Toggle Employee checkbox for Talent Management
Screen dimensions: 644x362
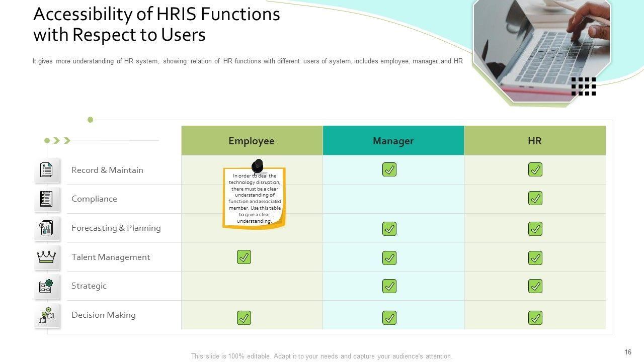(244, 257)
